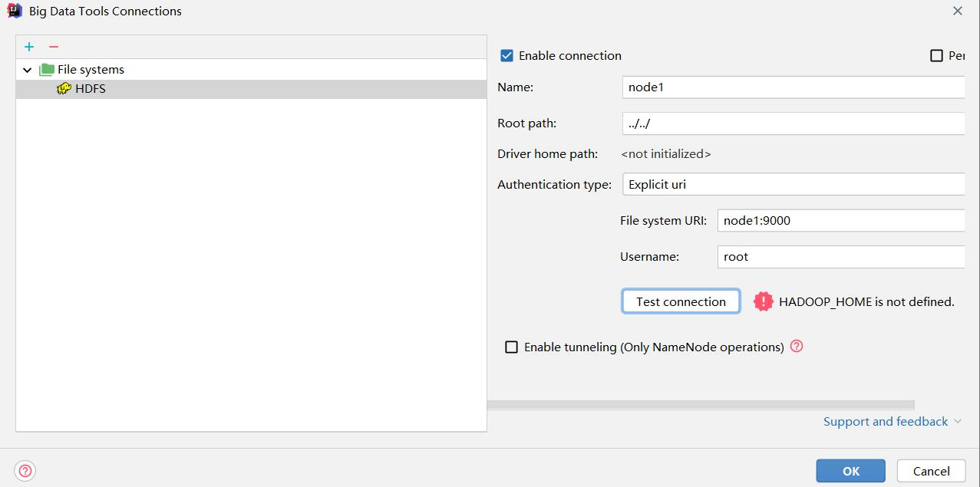Toggle the Per project checkbox
This screenshot has width=980, height=487.
tap(936, 55)
